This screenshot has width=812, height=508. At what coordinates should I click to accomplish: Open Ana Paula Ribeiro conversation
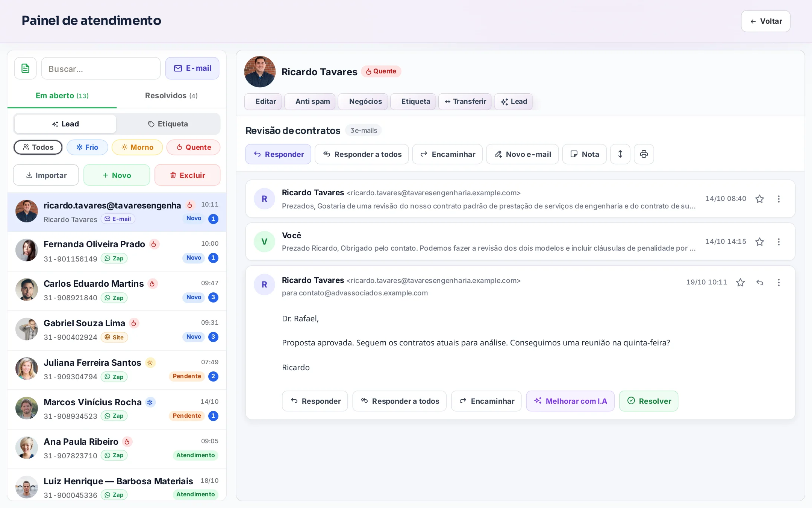click(x=117, y=449)
